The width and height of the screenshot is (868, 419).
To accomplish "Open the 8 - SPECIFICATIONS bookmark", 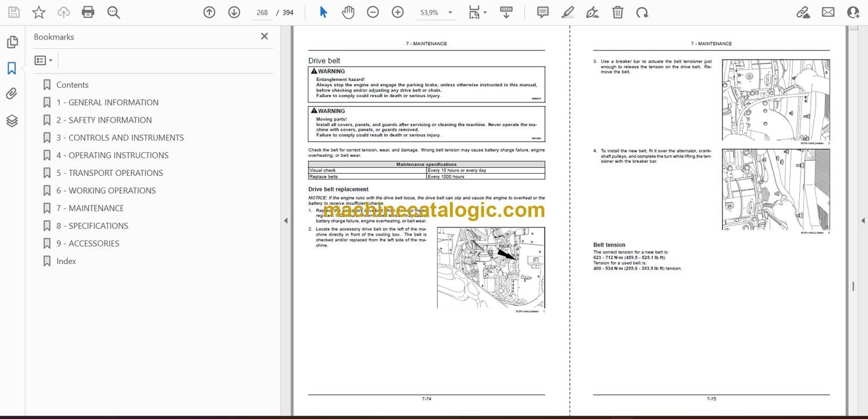I will pyautogui.click(x=93, y=226).
